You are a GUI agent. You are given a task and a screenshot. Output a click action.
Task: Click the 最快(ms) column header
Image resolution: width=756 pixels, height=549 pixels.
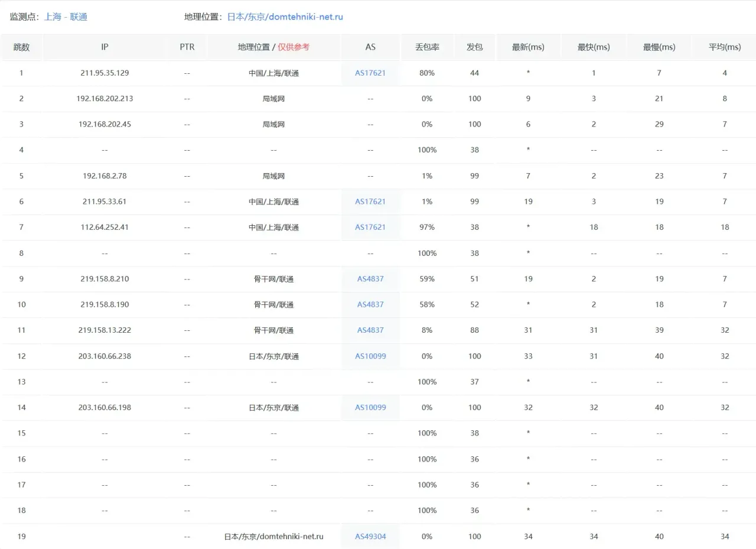pyautogui.click(x=594, y=47)
